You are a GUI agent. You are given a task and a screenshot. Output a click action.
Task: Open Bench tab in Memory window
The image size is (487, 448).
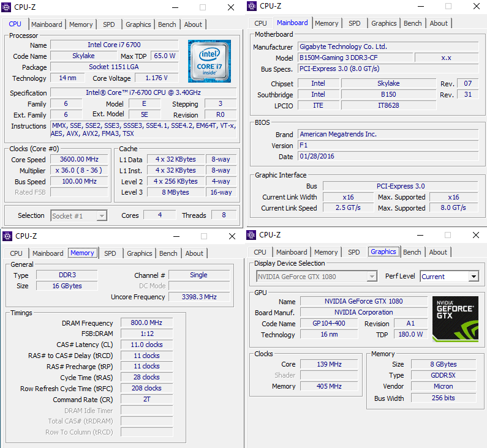click(x=168, y=253)
